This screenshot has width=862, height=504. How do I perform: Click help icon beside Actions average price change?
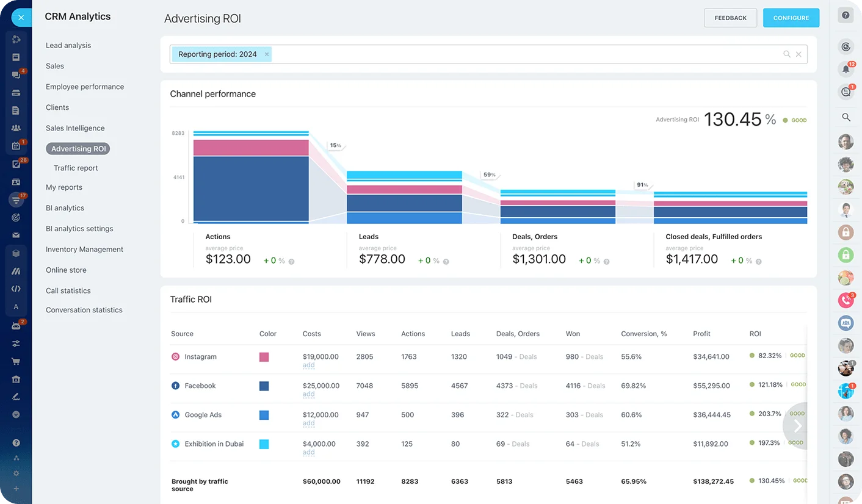(x=291, y=261)
